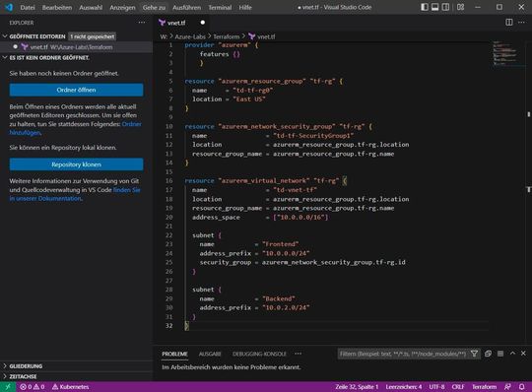Click "Backend" subnet name string
The width and height of the screenshot is (532, 392).
pos(279,298)
